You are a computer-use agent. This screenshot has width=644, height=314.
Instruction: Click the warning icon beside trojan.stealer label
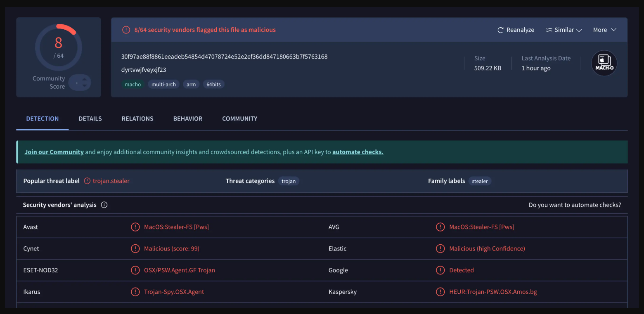click(87, 181)
